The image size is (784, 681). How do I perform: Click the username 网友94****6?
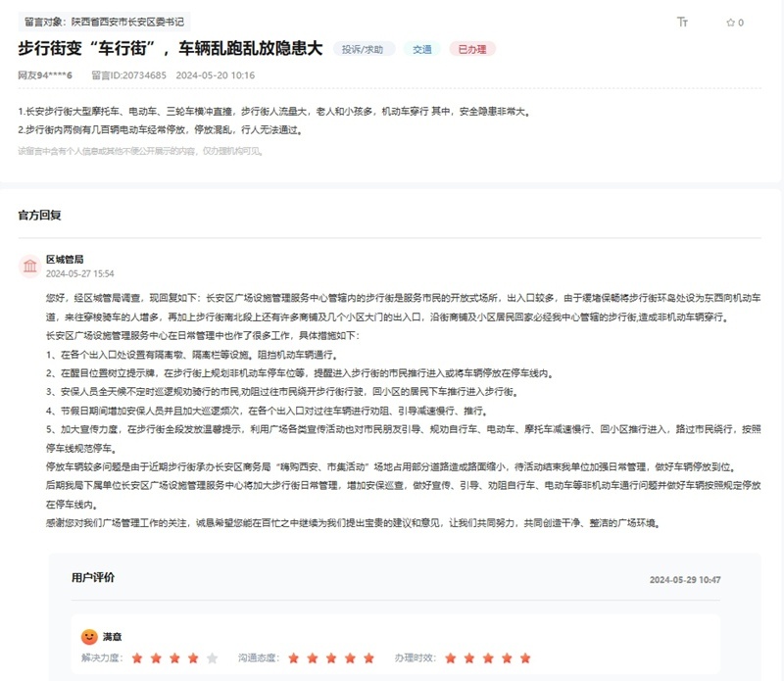click(45, 74)
